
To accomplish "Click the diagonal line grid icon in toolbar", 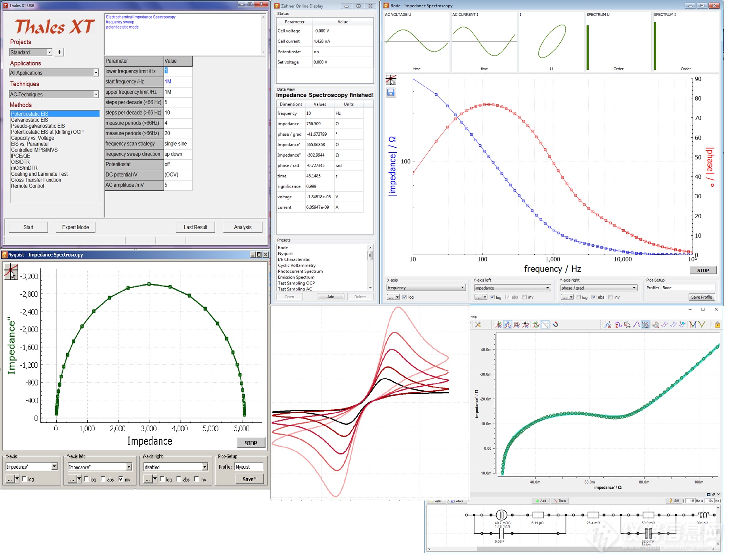I will (545, 324).
